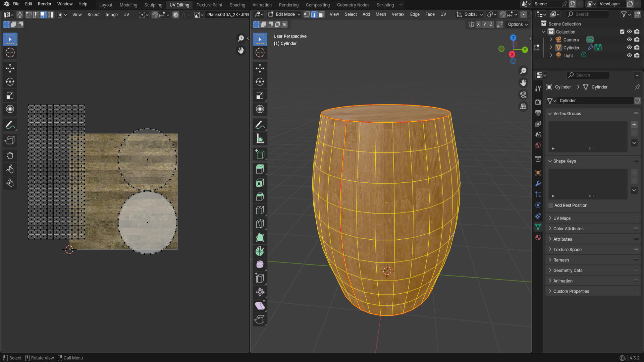The image size is (644, 362).
Task: Open the Mesh menu in 3D viewport
Action: click(380, 14)
